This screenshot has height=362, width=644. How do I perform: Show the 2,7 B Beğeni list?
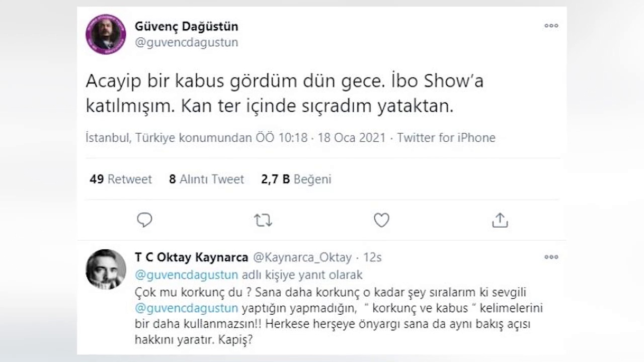(296, 179)
